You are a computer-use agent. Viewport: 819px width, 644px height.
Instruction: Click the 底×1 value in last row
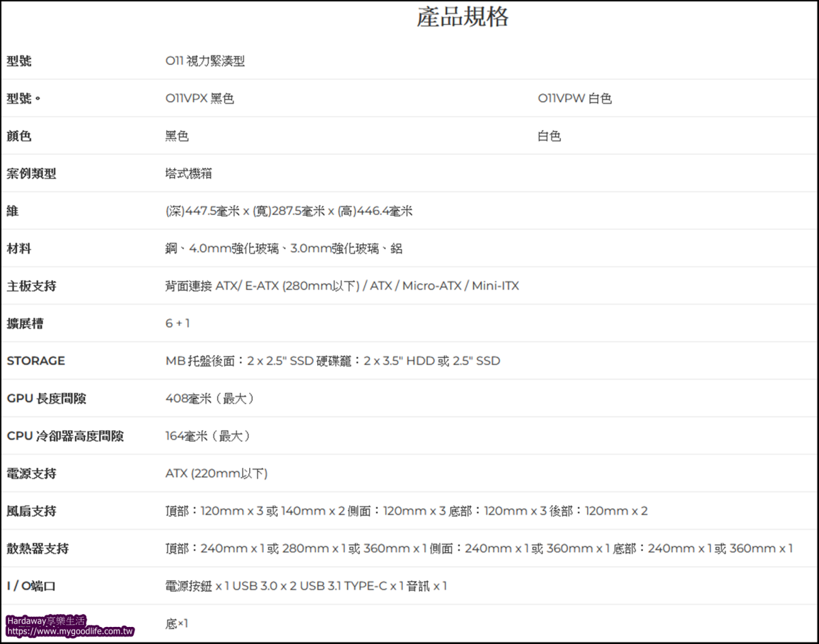tap(177, 624)
